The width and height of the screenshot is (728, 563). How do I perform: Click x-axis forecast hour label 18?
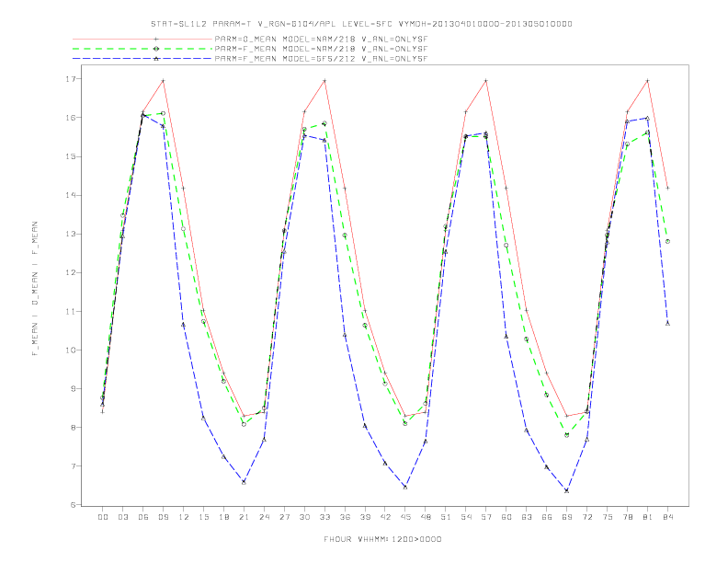223,517
